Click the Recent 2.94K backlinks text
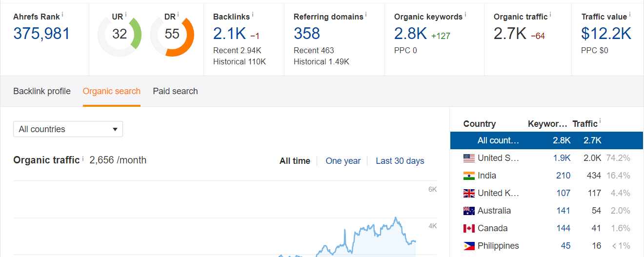 point(237,50)
